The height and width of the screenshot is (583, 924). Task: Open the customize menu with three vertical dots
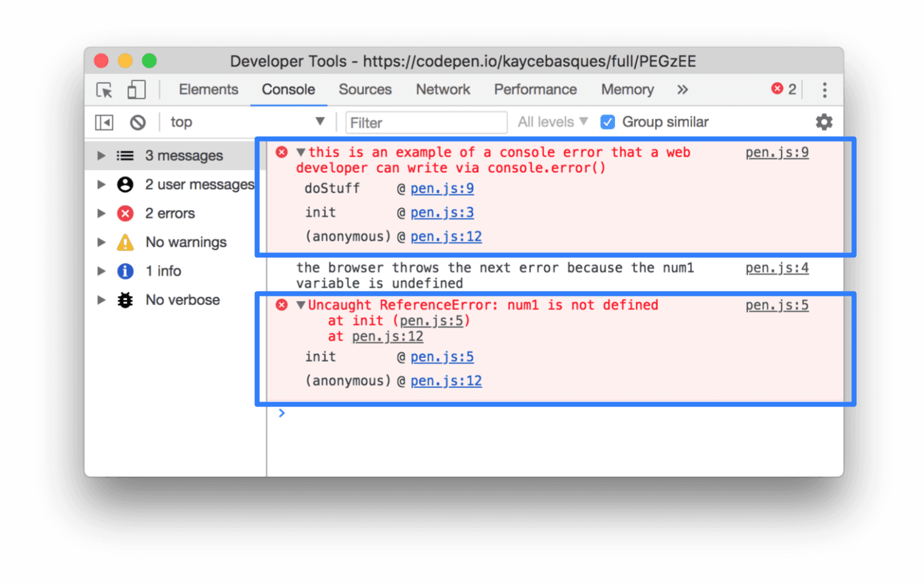(825, 90)
